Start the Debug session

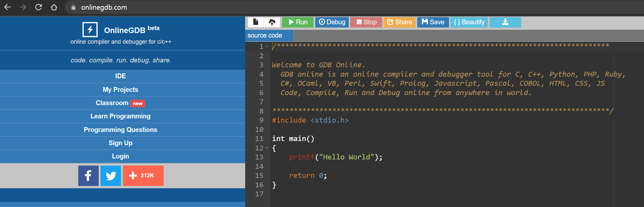pyautogui.click(x=332, y=22)
